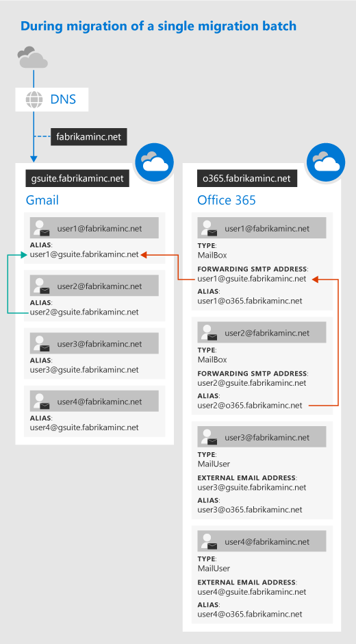Click the Office 365 heading
356x644 pixels.
click(x=227, y=200)
